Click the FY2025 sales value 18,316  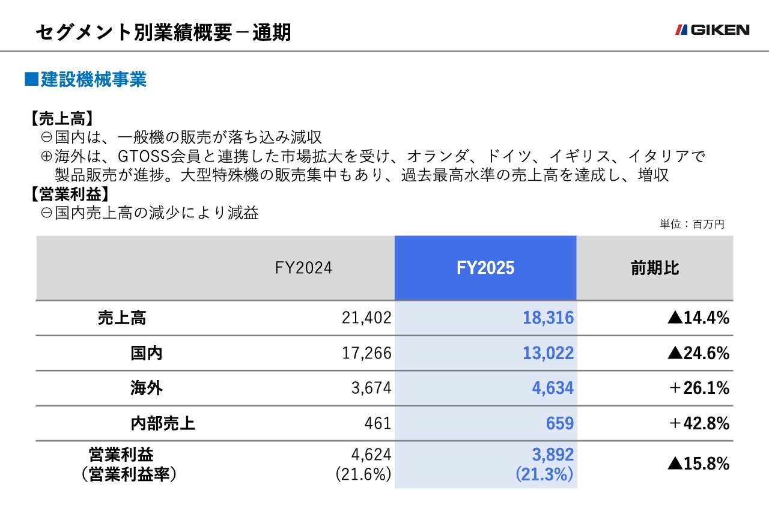pyautogui.click(x=548, y=318)
